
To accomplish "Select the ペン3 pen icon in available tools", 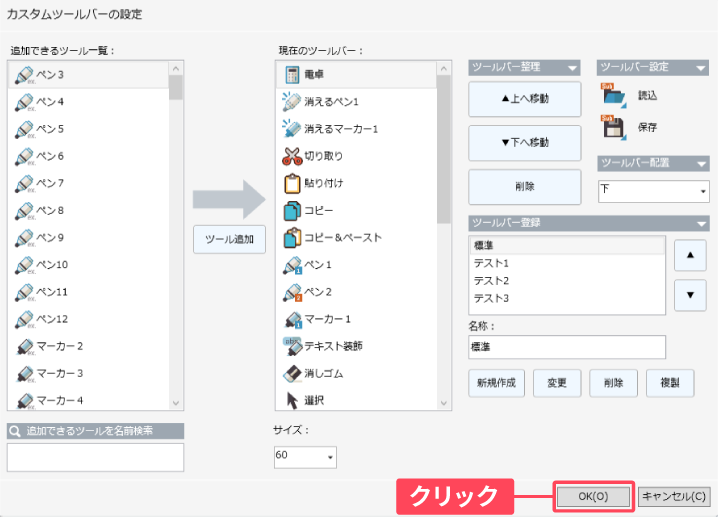I will (x=24, y=75).
